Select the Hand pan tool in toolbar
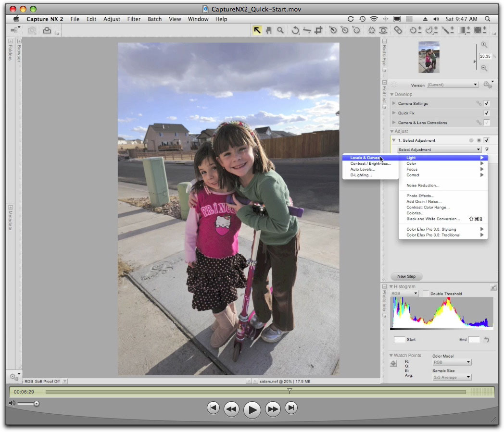Screen dimensions: 504x432 click(268, 30)
